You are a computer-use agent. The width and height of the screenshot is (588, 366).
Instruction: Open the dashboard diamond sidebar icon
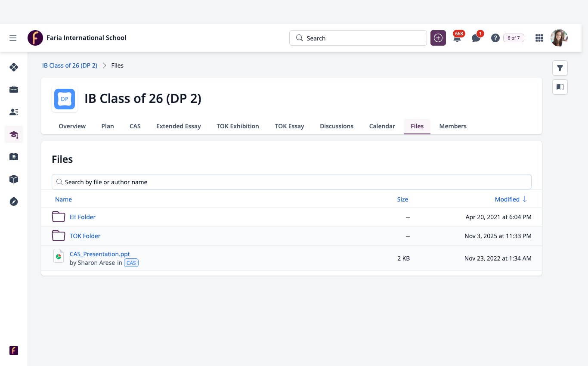pyautogui.click(x=14, y=67)
